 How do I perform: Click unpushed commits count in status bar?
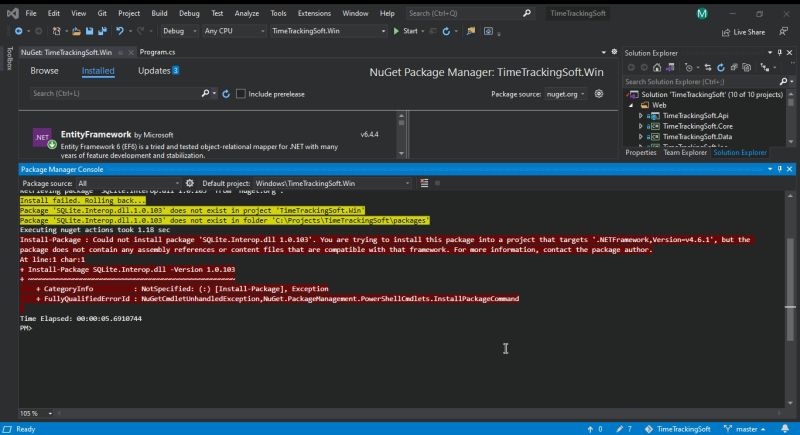pyautogui.click(x=595, y=429)
